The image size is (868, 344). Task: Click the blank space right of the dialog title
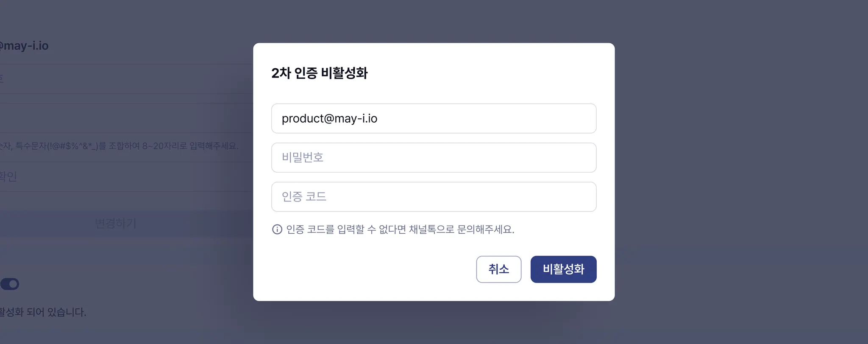(487, 73)
